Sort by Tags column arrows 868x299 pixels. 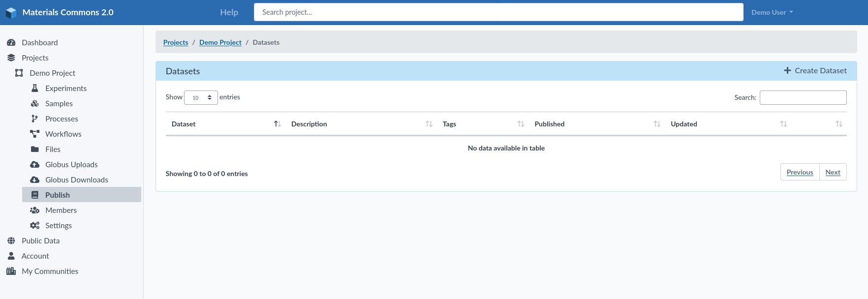tap(521, 124)
